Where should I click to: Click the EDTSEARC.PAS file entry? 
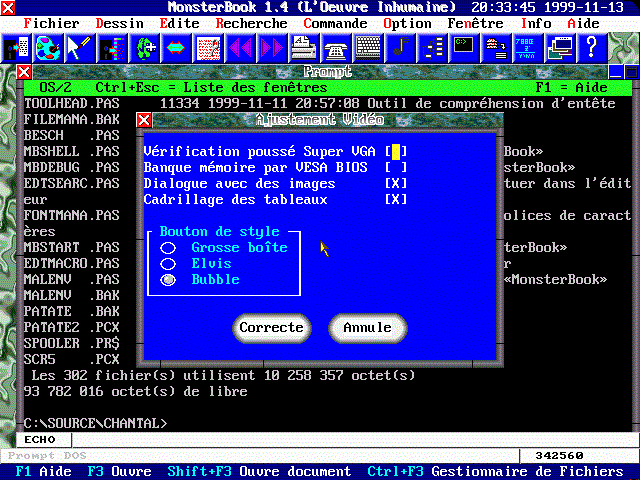tap(72, 184)
